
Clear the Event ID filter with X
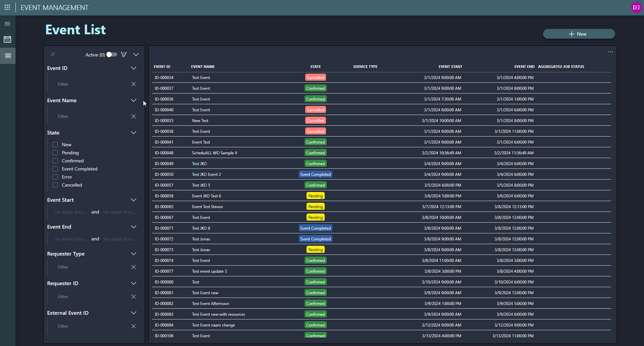coord(134,84)
